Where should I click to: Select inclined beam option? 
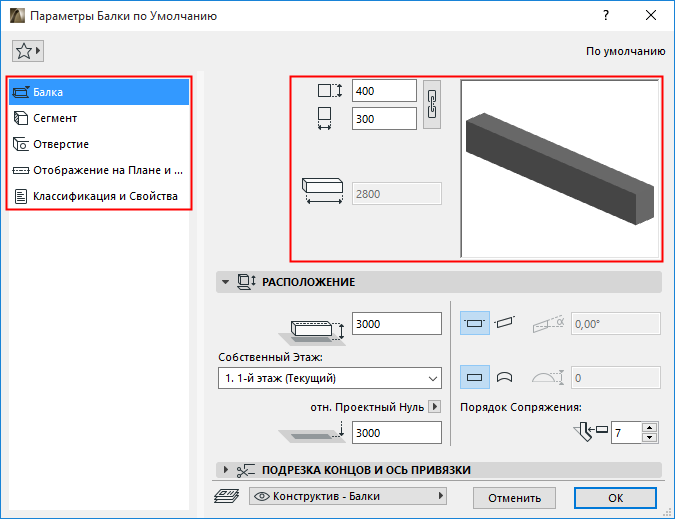(x=504, y=323)
